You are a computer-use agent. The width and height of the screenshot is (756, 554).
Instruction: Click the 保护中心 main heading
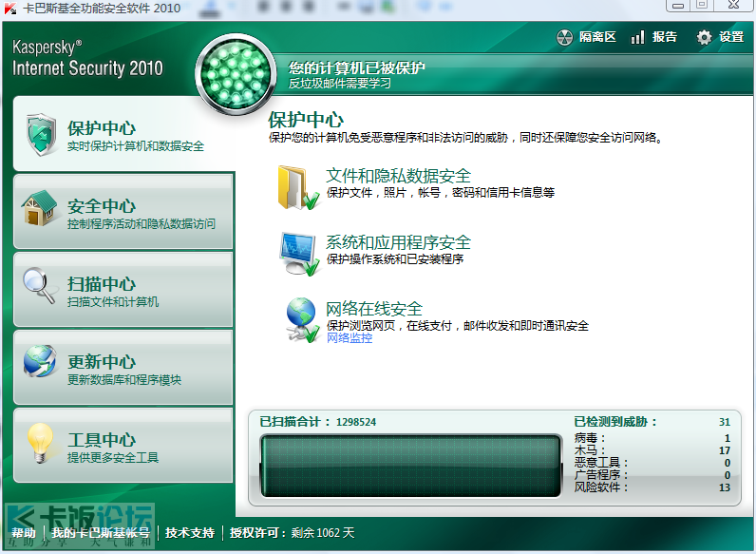tap(306, 120)
